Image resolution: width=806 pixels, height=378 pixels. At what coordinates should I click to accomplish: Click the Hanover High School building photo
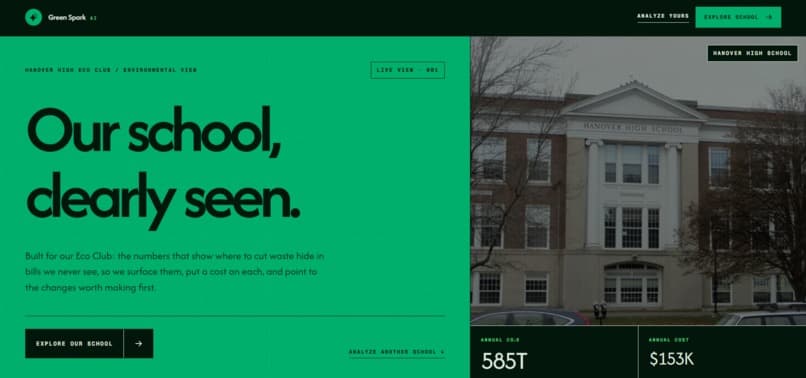pos(638,181)
